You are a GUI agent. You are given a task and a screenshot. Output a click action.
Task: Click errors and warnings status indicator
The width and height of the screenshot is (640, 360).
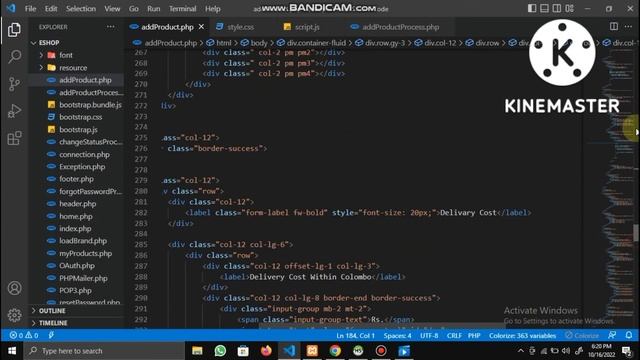[x=24, y=336]
